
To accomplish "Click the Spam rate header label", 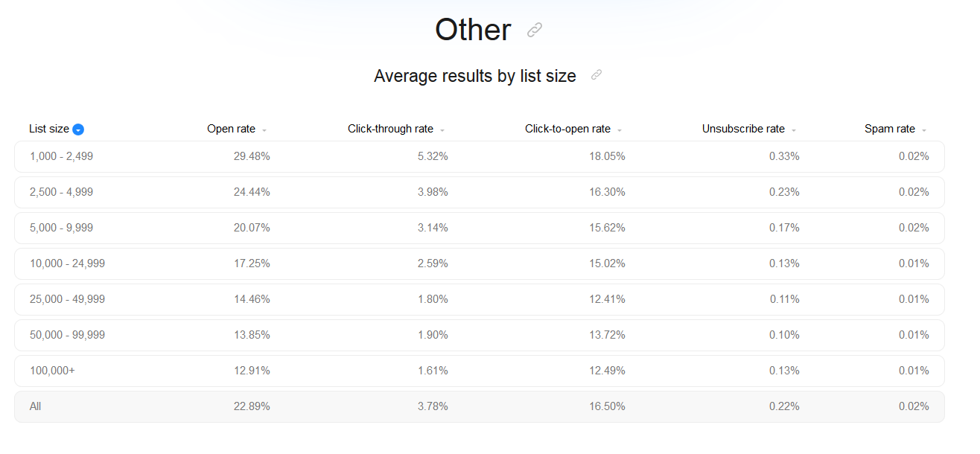I will 889,129.
